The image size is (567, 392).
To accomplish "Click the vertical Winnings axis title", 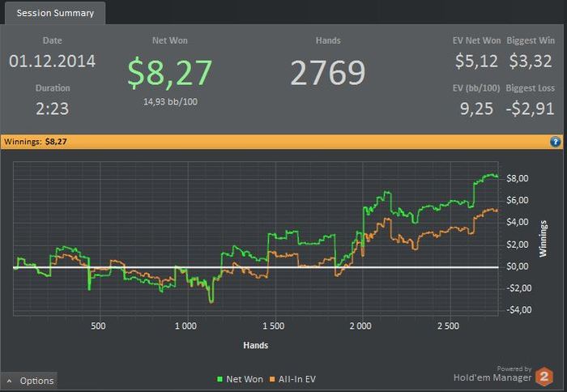I will 544,239.
